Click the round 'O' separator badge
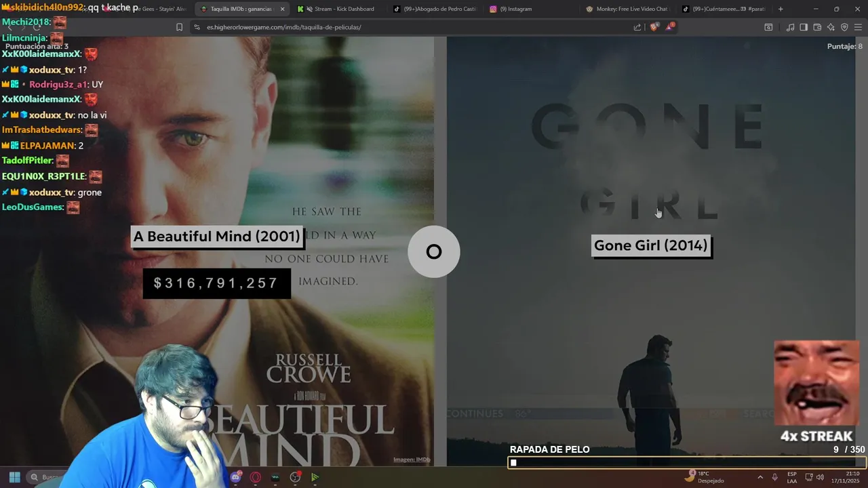 point(434,251)
